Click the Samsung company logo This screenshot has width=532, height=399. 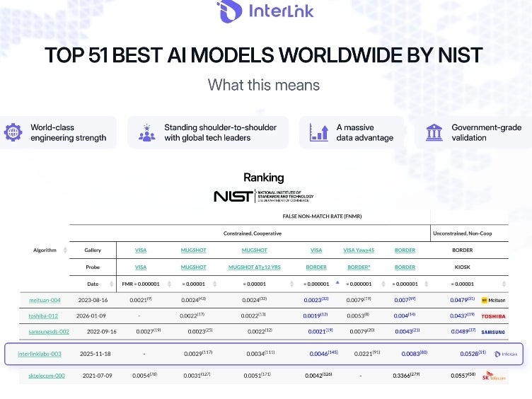point(493,332)
